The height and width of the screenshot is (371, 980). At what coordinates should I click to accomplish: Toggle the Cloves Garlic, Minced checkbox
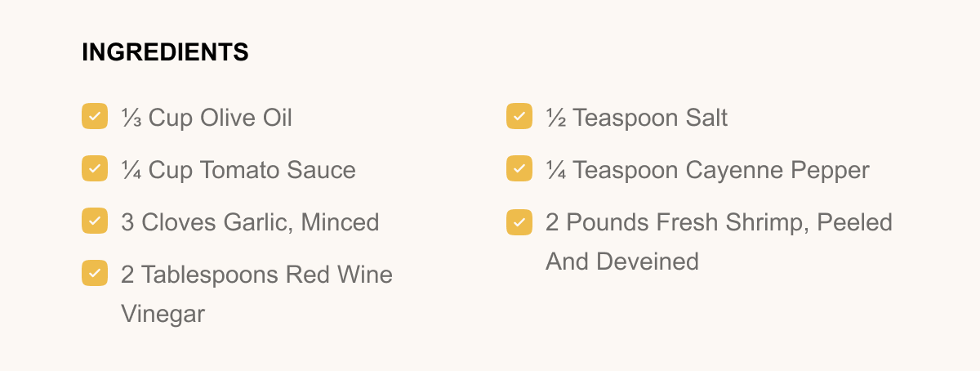pyautogui.click(x=95, y=221)
